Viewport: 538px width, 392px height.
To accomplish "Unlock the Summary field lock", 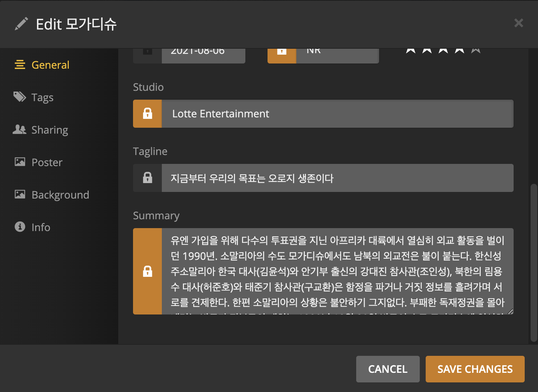I will (147, 271).
